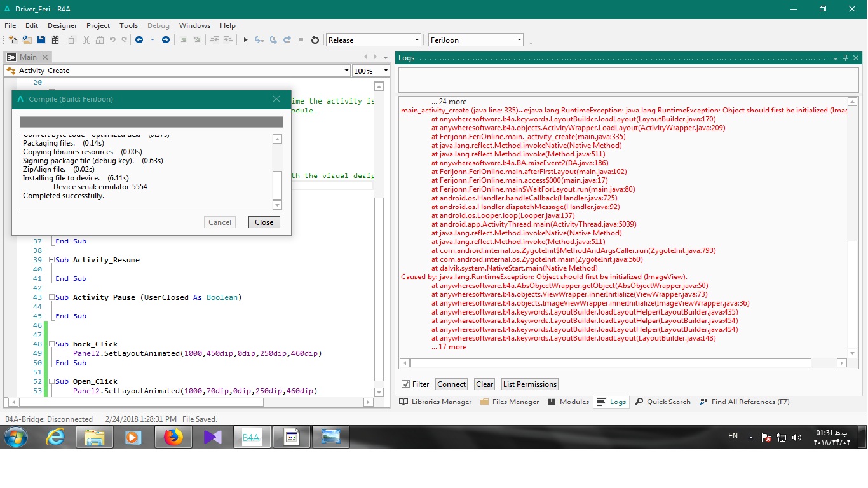Click the Save file toolbar icon
The height and width of the screenshot is (488, 868).
[41, 40]
